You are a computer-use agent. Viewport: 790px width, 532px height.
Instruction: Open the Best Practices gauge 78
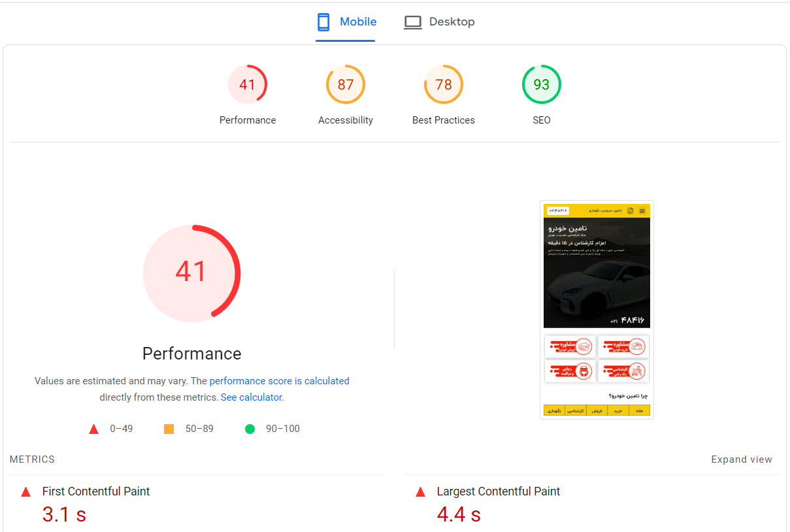coord(443,85)
